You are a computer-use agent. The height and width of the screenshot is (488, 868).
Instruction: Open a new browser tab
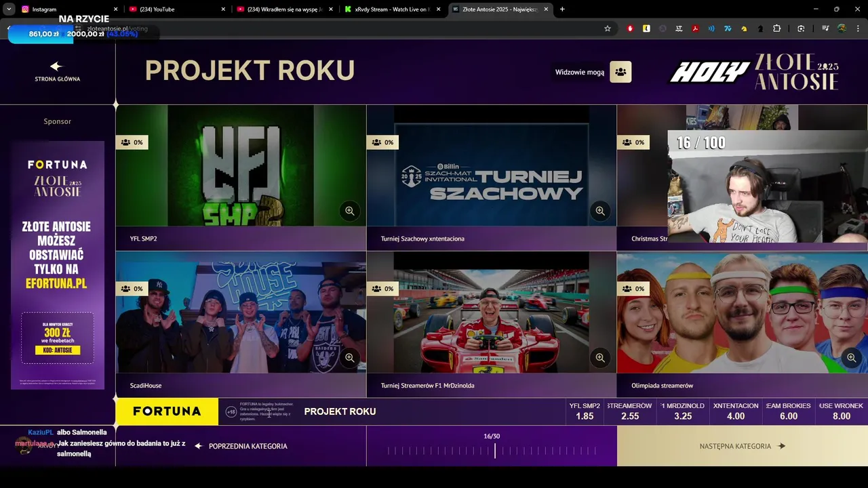tap(562, 9)
